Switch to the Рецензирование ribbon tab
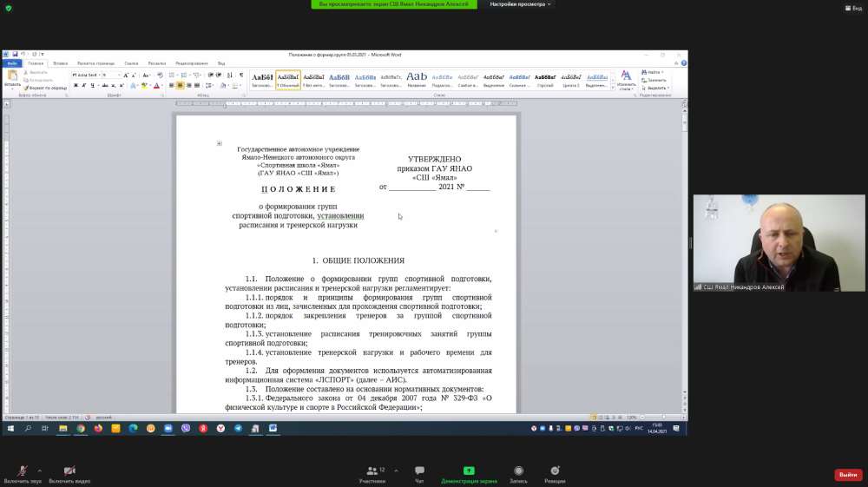The height and width of the screenshot is (487, 868). coord(192,63)
